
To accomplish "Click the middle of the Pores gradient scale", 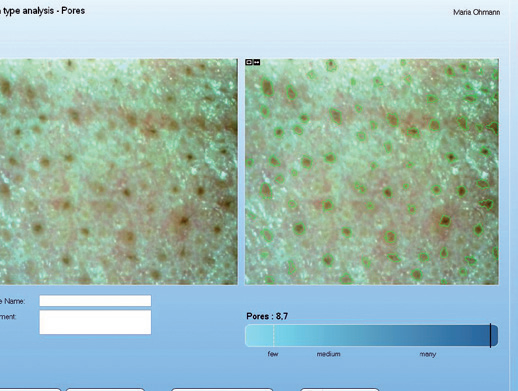I will [372, 336].
